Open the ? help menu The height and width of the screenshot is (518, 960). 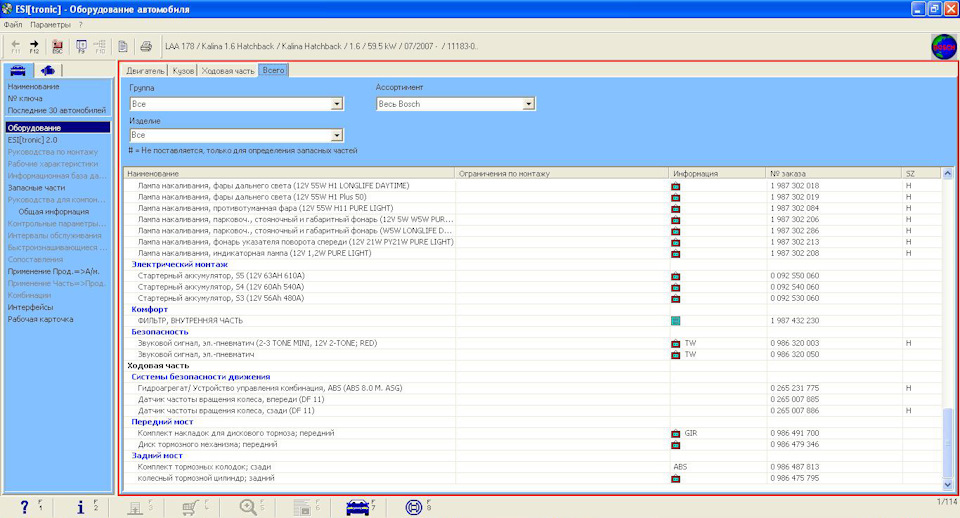[x=80, y=25]
